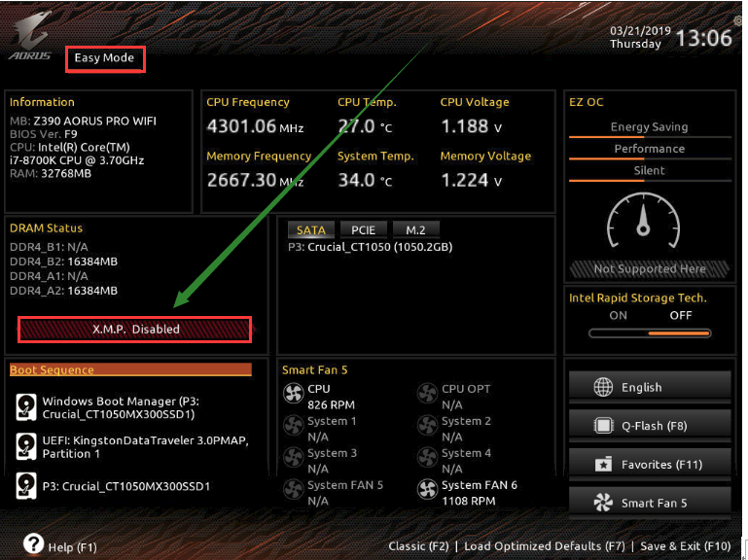
Task: Click the CPU fan icon
Action: coord(294,394)
